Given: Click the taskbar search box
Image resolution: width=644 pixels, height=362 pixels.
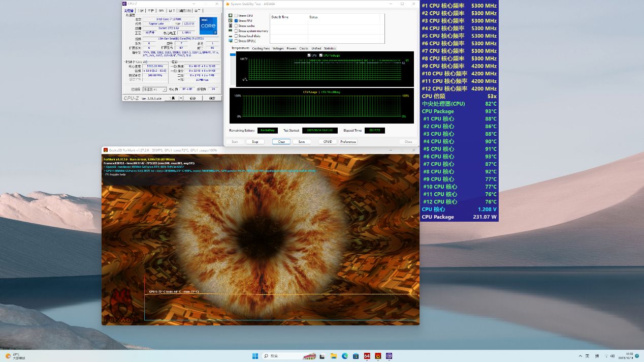Looking at the screenshot, I should [282, 356].
